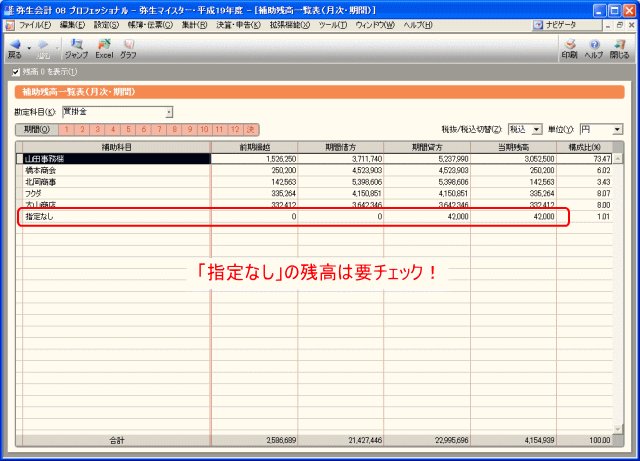This screenshot has height=461, width=640.
Task: Open the ヘルプ toolbar icon
Action: click(594, 49)
